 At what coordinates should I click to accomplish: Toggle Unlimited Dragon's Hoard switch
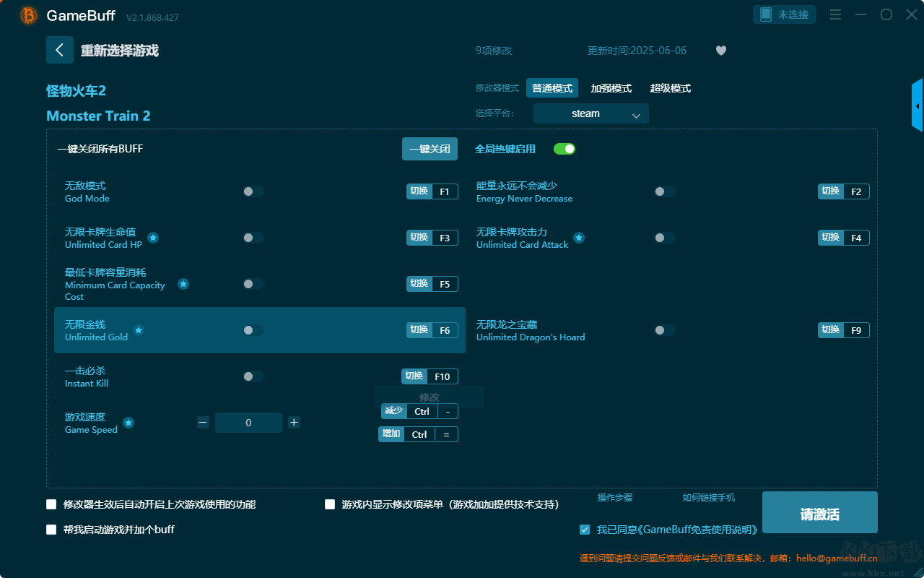[x=665, y=330]
